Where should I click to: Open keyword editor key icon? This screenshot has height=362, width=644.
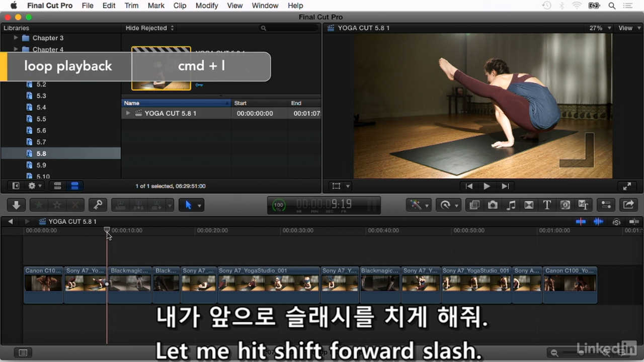point(98,205)
